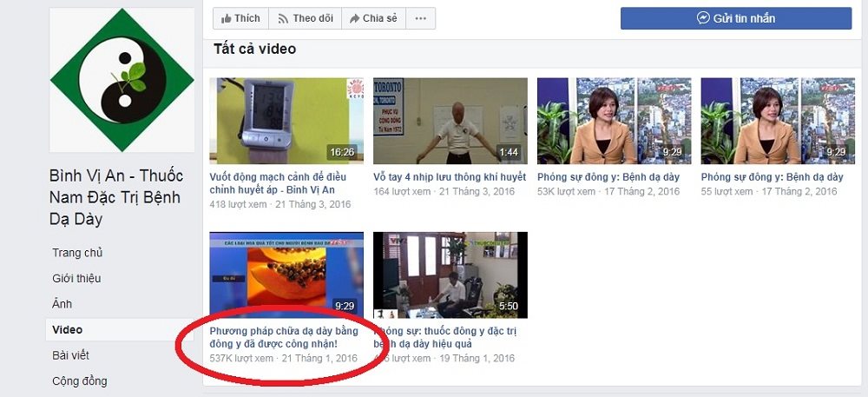This screenshot has width=868, height=397.
Task: Play the 5:50 video thumbnail
Action: pos(450,275)
